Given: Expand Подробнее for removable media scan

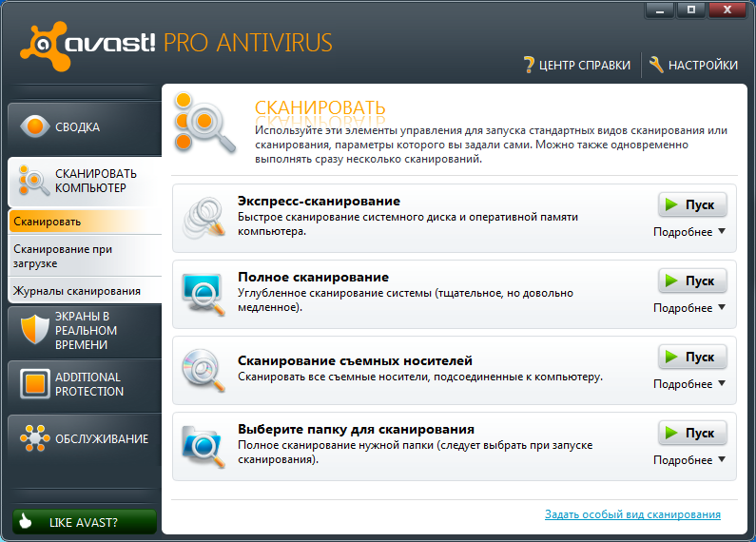Looking at the screenshot, I should click(688, 384).
